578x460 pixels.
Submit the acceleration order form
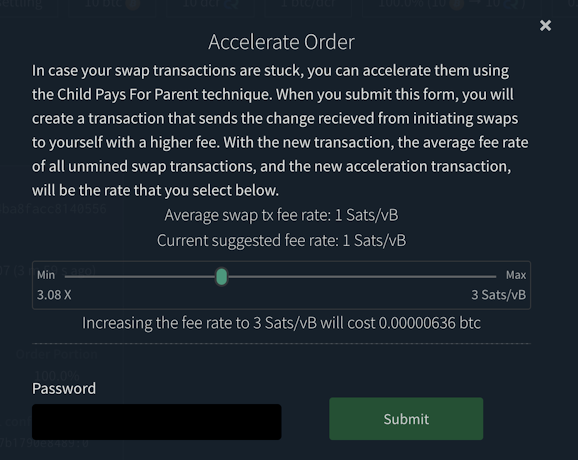coord(406,419)
